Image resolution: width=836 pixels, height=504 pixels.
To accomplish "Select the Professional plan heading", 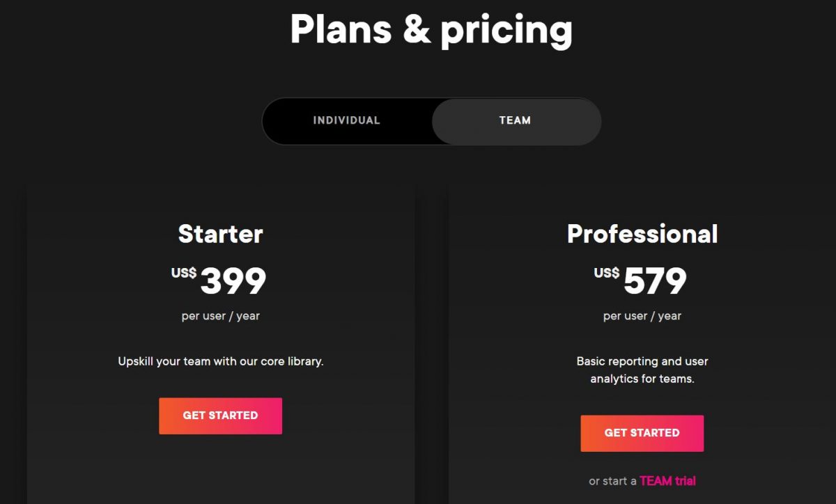I will tap(642, 234).
